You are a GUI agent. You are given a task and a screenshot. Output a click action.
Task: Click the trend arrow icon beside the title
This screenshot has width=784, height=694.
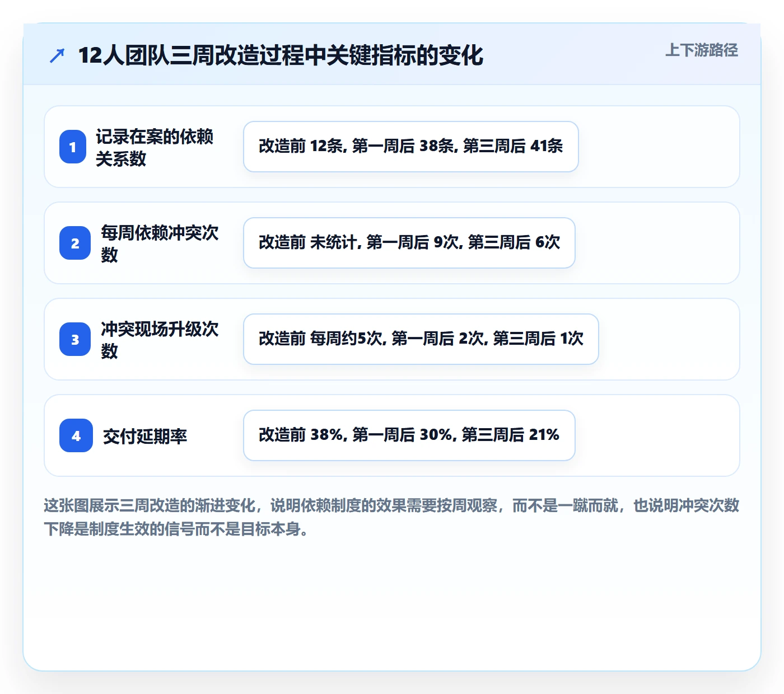coord(57,55)
